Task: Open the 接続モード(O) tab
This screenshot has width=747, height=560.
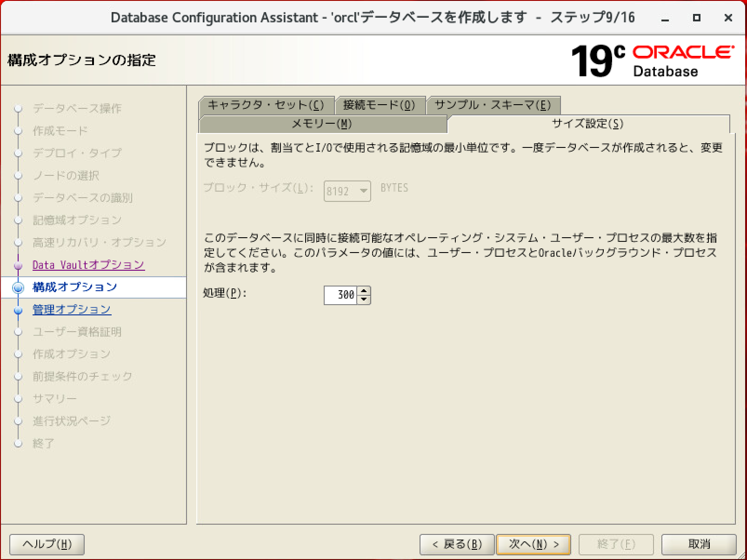Action: [380, 105]
